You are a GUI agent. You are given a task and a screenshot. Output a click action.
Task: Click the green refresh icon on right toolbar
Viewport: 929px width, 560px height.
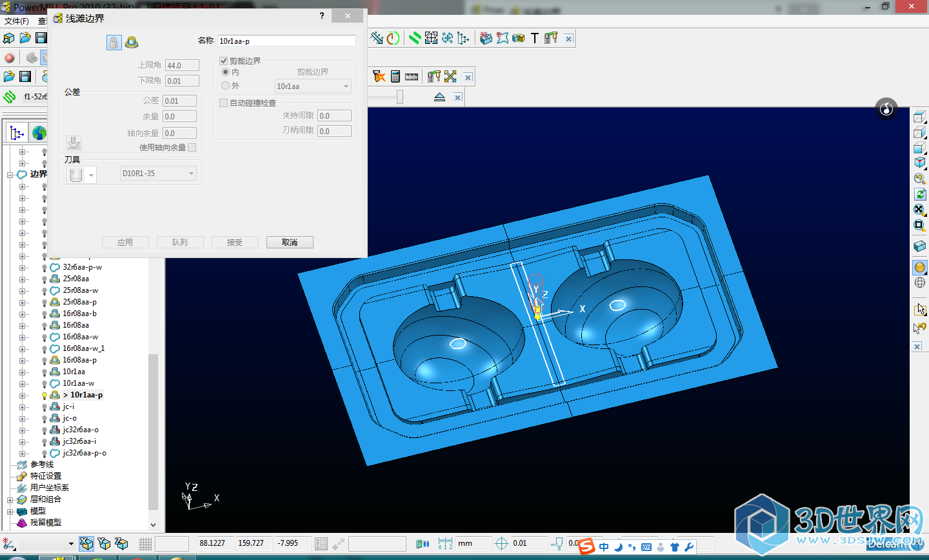920,194
